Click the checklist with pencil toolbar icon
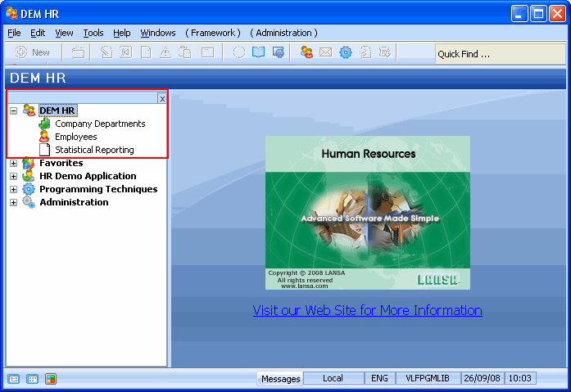Image resolution: width=571 pixels, height=392 pixels. [x=385, y=52]
